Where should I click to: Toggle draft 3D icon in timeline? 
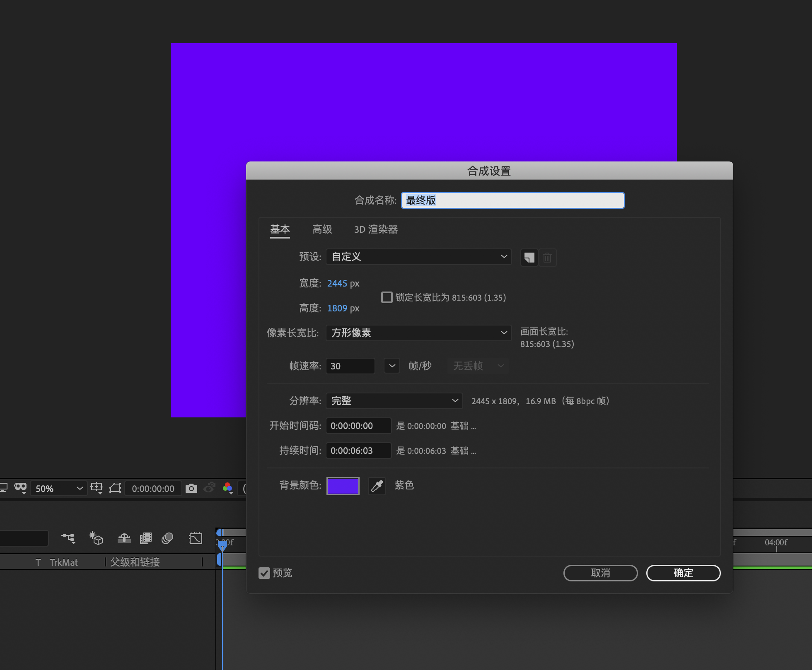coord(96,538)
